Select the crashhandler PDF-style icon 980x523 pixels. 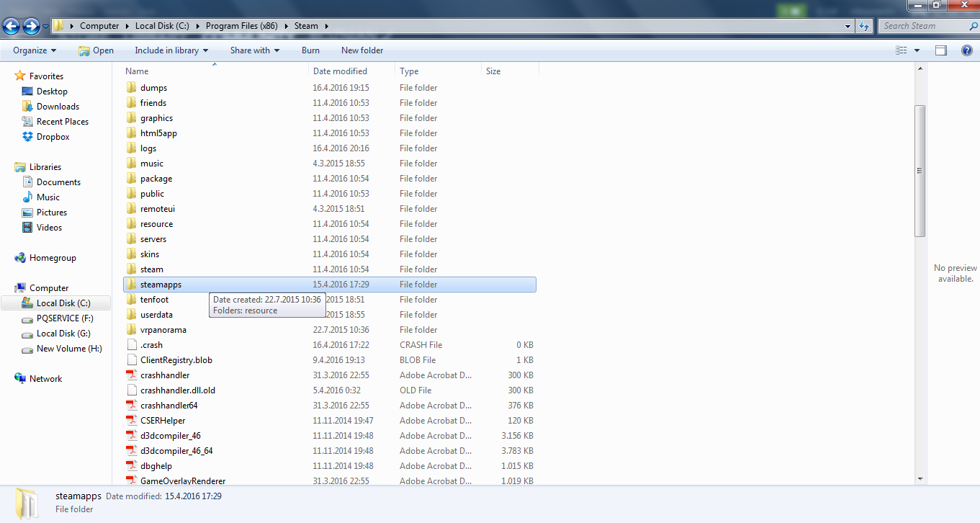click(x=131, y=375)
